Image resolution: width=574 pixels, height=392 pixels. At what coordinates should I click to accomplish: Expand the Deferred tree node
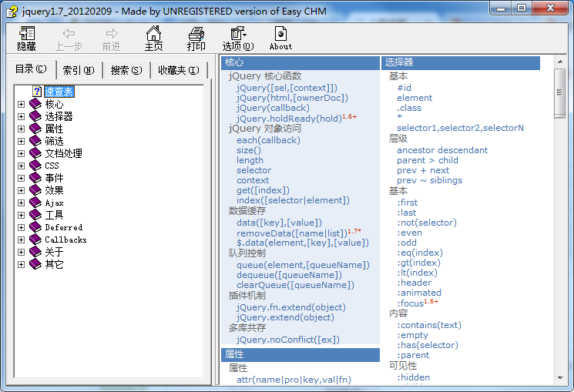(22, 227)
